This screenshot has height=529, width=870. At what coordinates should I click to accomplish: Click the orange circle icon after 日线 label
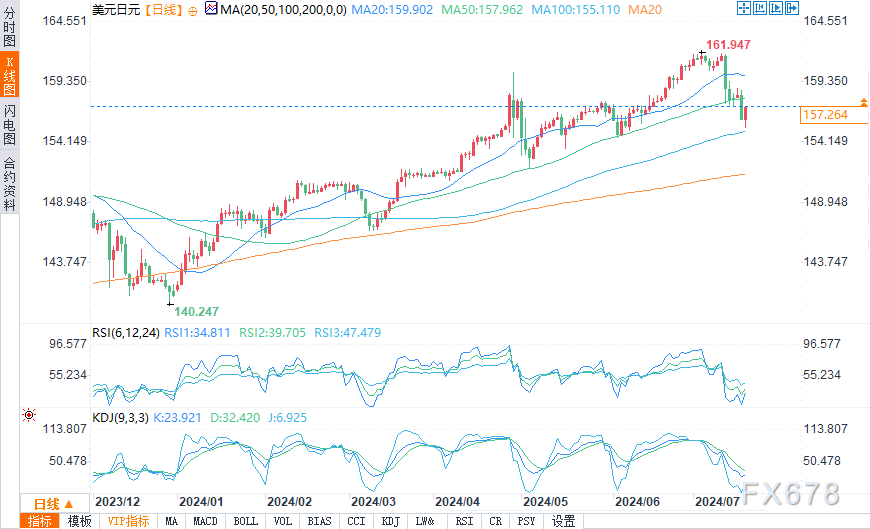(193, 11)
